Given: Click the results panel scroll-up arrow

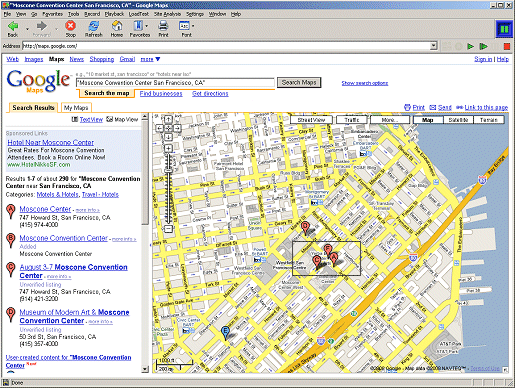Looking at the screenshot, I should (x=145, y=117).
